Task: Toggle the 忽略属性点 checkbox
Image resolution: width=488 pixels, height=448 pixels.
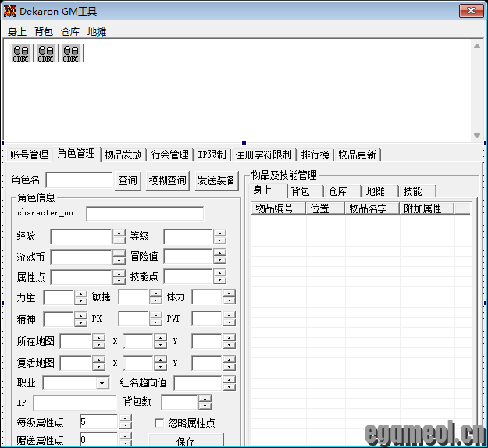Action: coord(159,423)
